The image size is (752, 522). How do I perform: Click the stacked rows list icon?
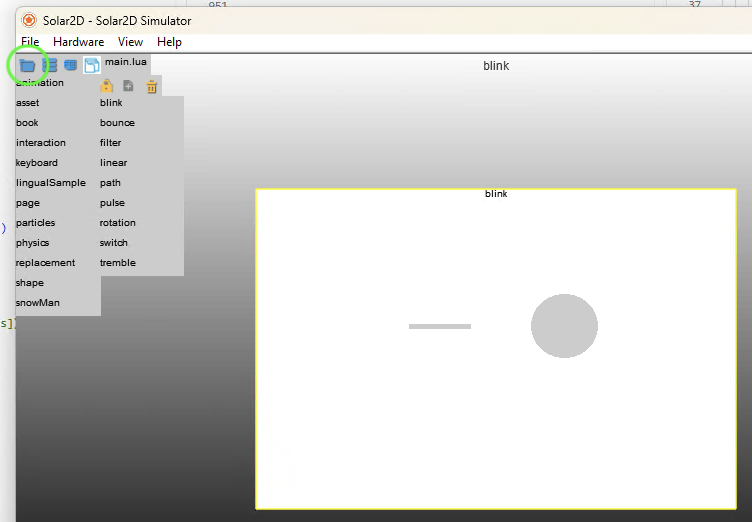coord(49,65)
